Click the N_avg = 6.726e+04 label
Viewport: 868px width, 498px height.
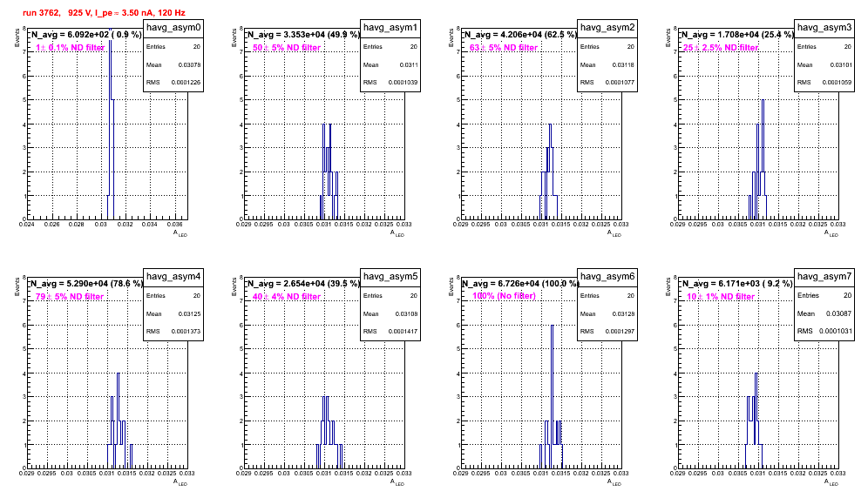520,283
